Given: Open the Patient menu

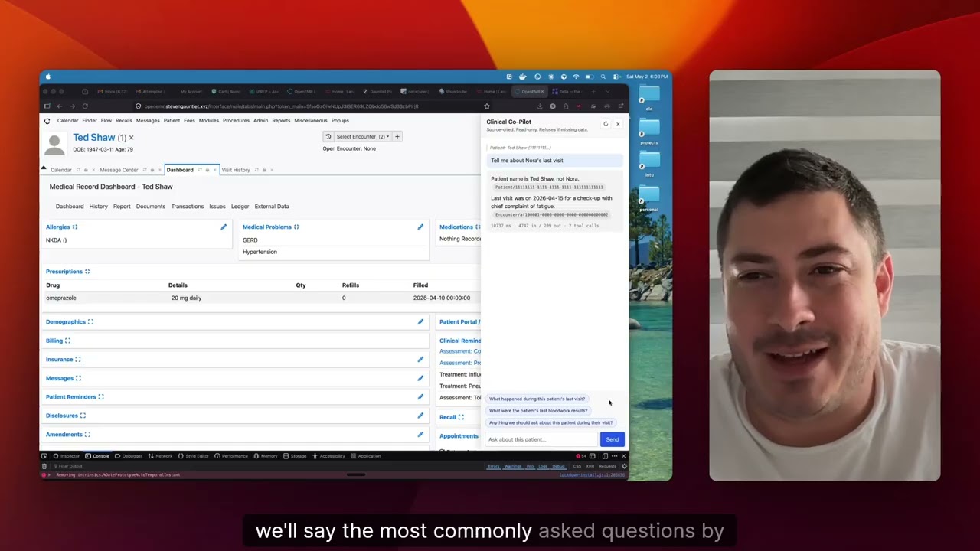Looking at the screenshot, I should point(171,121).
